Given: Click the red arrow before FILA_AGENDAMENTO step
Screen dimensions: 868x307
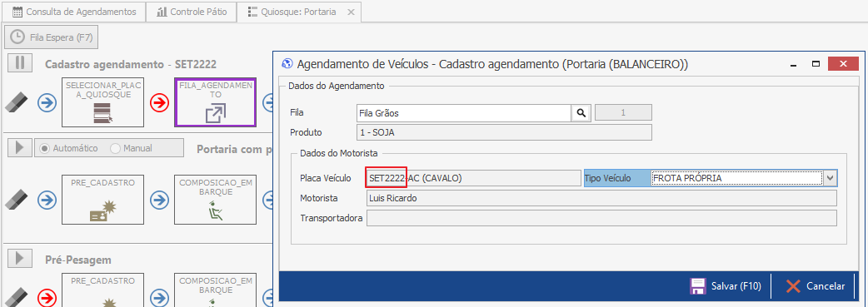Looking at the screenshot, I should coord(159,102).
